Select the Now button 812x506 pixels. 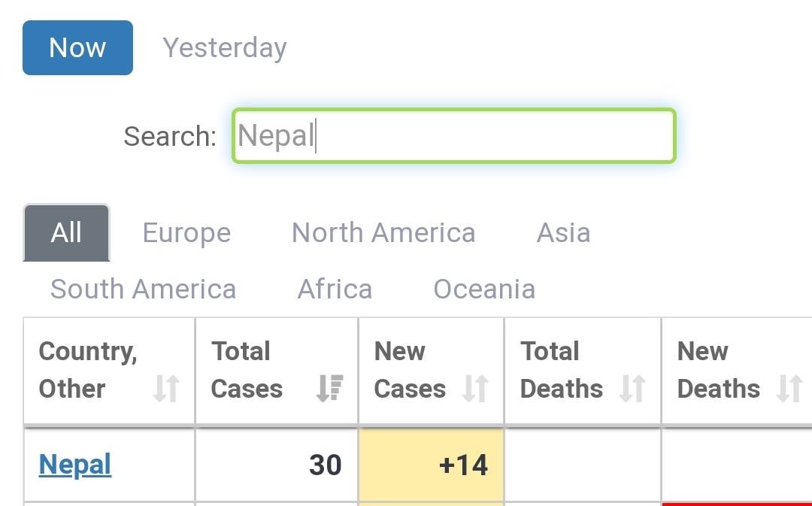(x=77, y=47)
